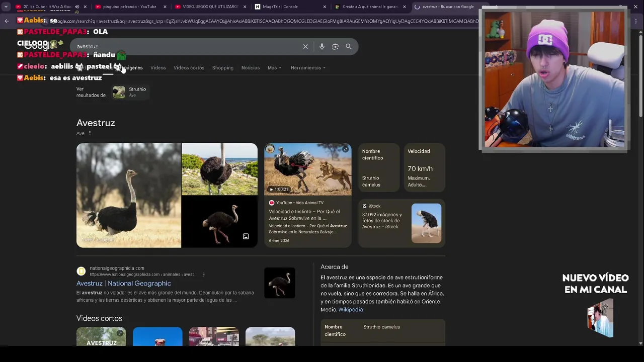Close the Ice Cube YouTube tab

(x=85, y=7)
